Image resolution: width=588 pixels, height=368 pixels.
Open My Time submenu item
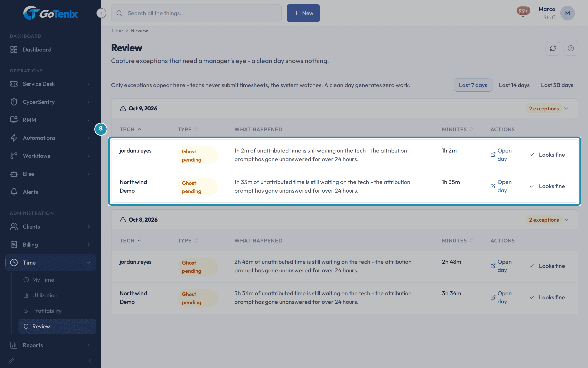57,280
